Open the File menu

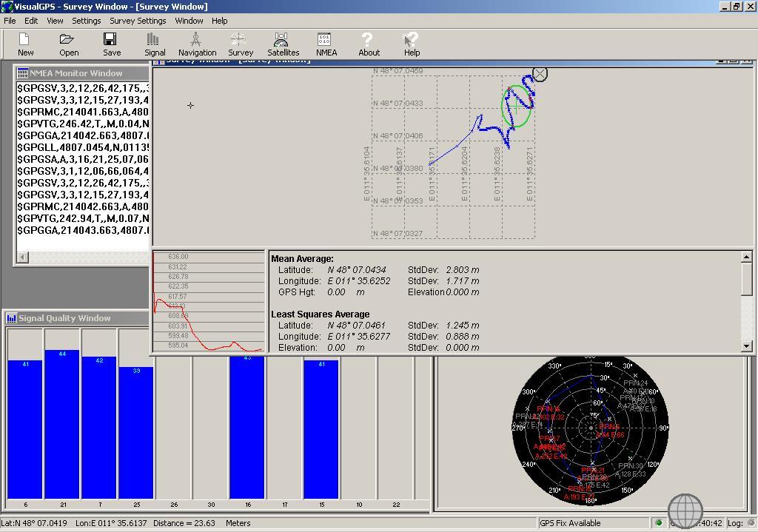[x=10, y=21]
